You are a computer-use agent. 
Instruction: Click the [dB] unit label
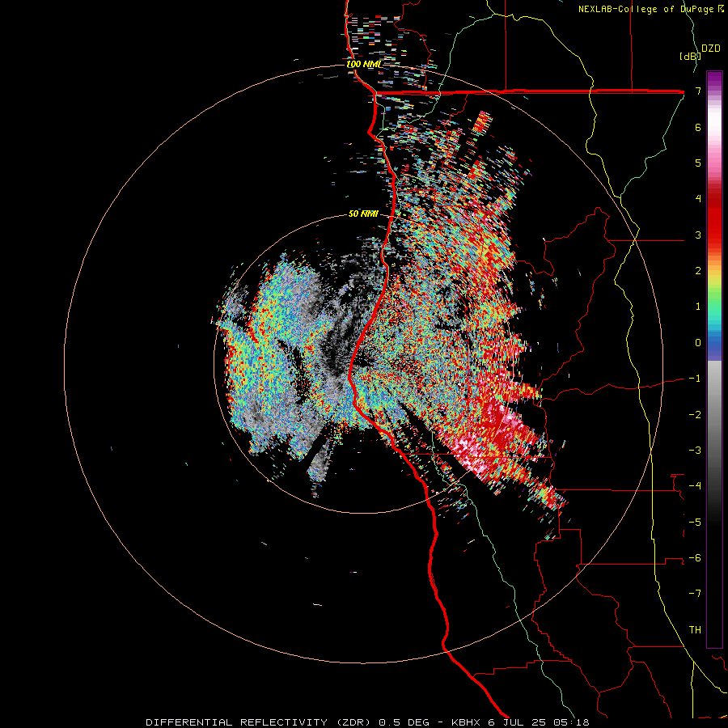(x=689, y=56)
